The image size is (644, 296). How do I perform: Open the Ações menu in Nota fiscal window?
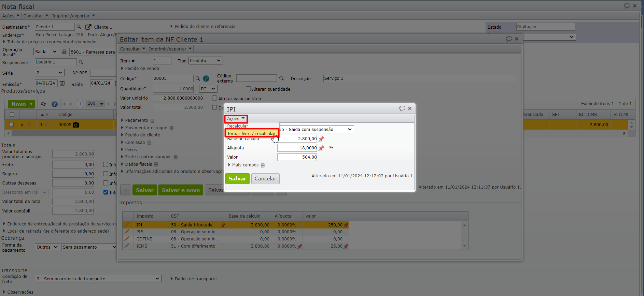pyautogui.click(x=11, y=16)
